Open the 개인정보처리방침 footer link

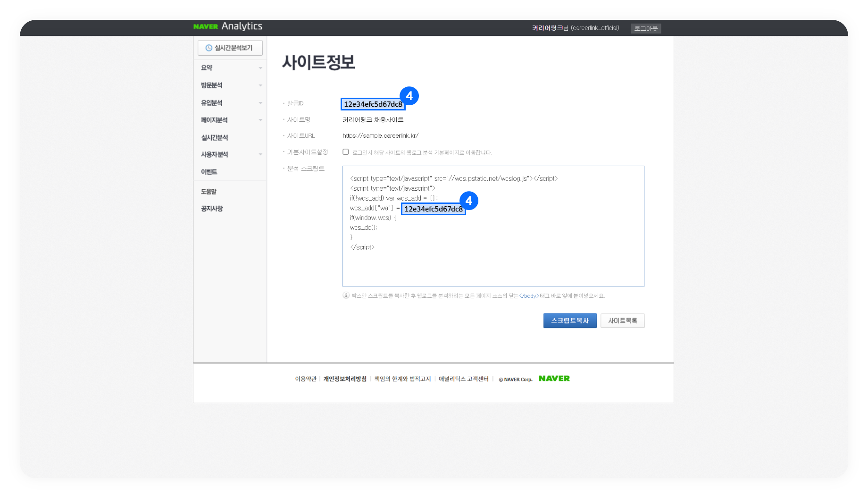pyautogui.click(x=345, y=379)
